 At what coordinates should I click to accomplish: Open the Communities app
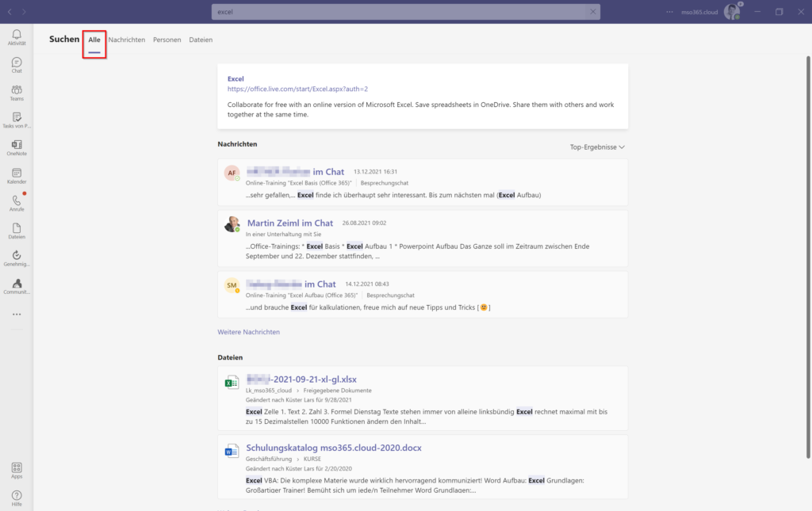17,287
